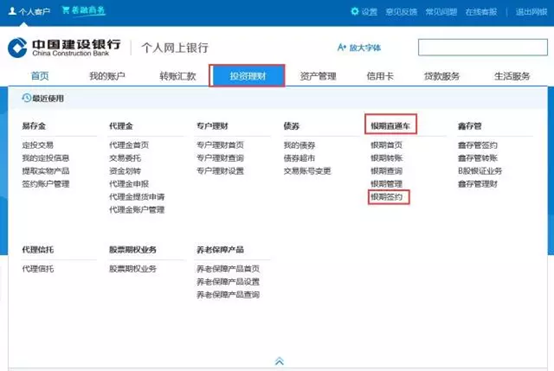The height and width of the screenshot is (371, 554).
Task: Open the 转账汇款 tab
Action: [x=177, y=76]
